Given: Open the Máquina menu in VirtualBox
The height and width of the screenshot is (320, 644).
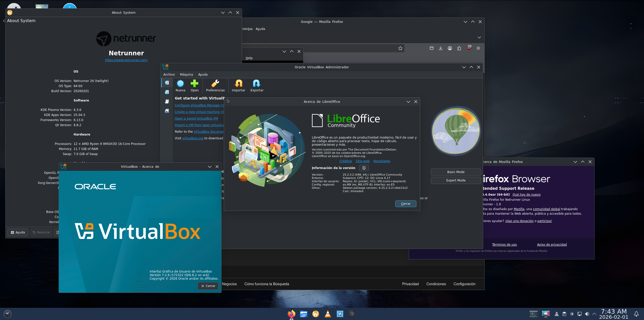Looking at the screenshot, I should pyautogui.click(x=186, y=75).
